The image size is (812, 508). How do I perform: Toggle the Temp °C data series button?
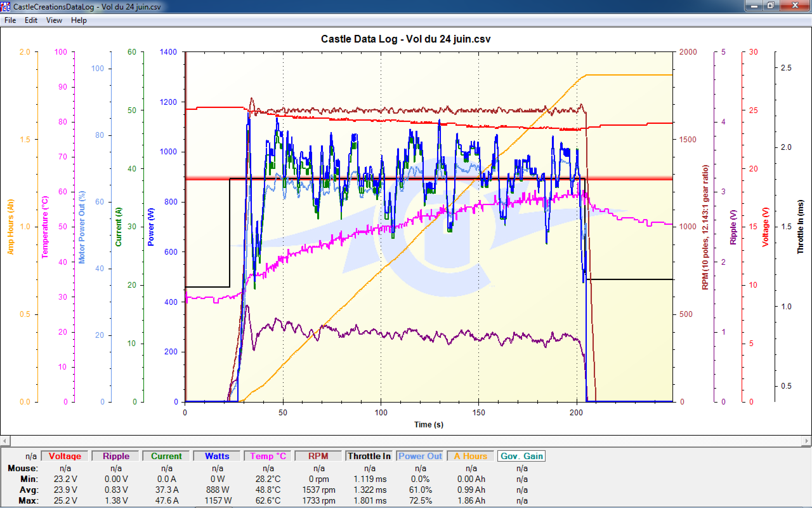point(268,456)
